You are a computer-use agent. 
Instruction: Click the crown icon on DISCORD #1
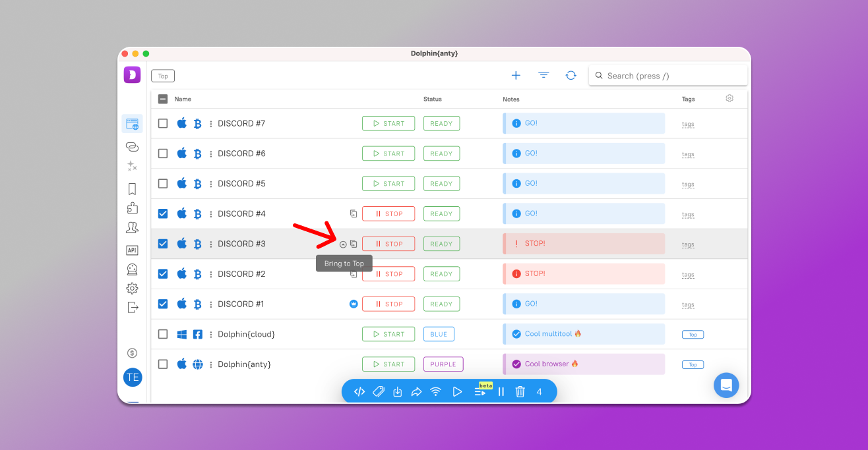(354, 304)
